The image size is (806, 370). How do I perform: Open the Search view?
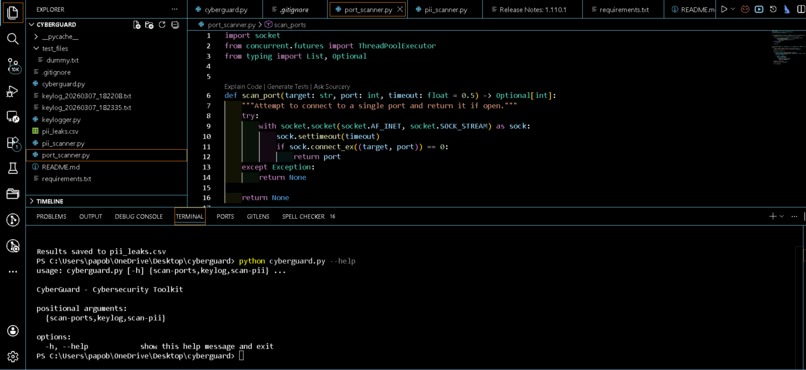coord(12,39)
